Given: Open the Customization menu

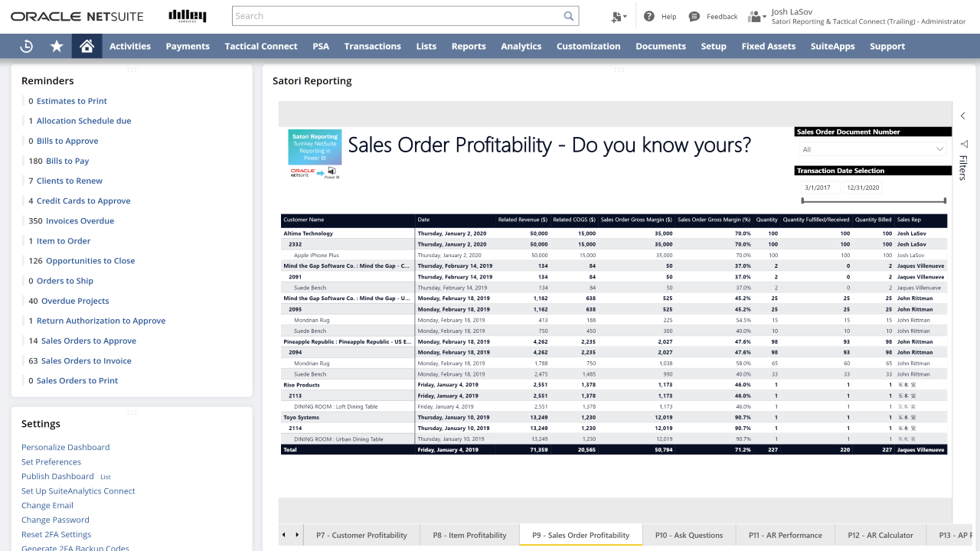Looking at the screenshot, I should [x=589, y=46].
